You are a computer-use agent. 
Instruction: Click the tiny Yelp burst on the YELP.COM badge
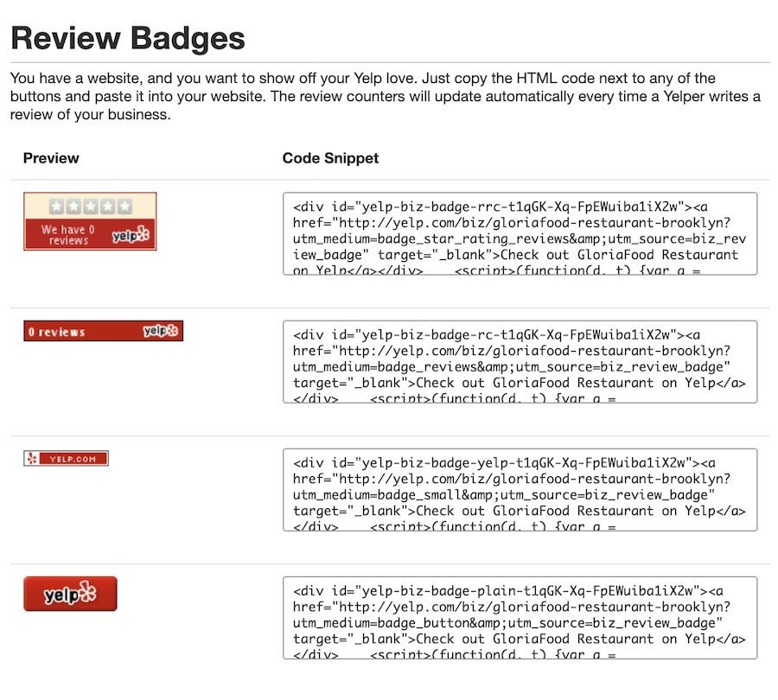(32, 457)
